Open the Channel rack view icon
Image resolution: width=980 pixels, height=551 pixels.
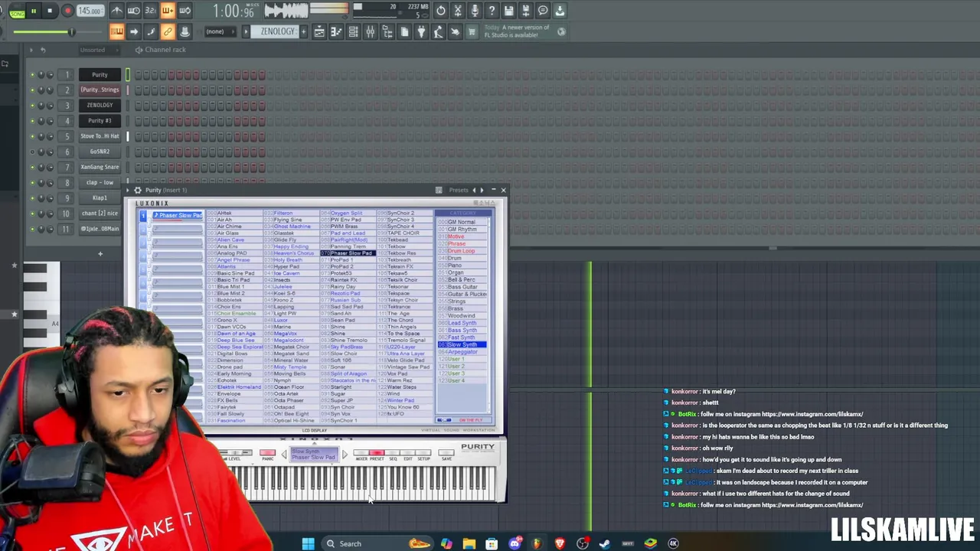(x=353, y=31)
